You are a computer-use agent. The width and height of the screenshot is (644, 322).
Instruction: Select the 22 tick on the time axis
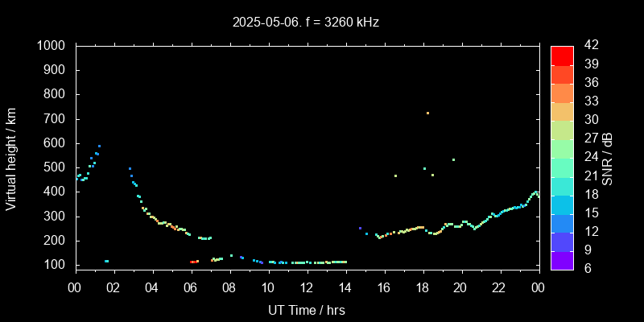pyautogui.click(x=500, y=287)
